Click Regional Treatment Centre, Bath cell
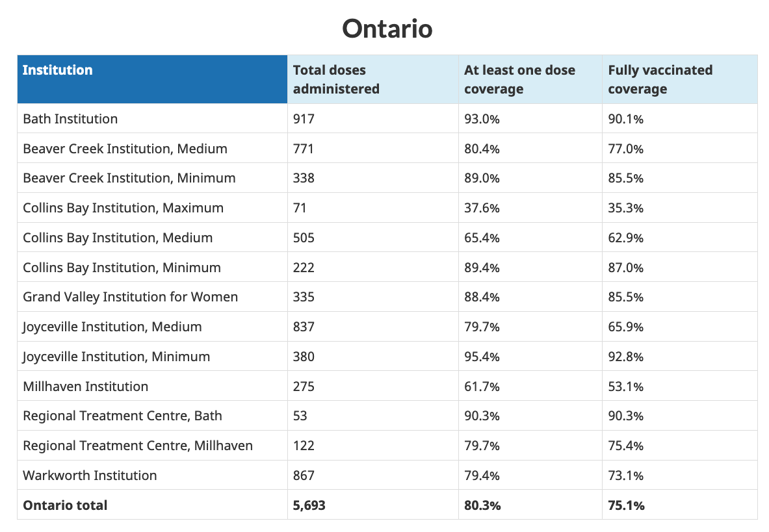The image size is (769, 532). (x=122, y=416)
